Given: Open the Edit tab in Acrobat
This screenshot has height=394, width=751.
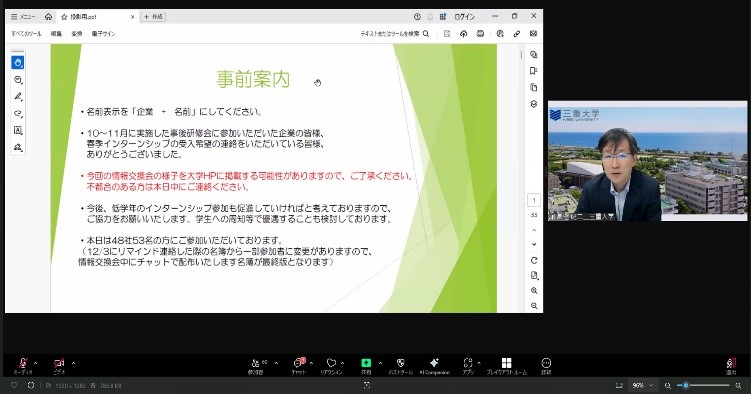Looking at the screenshot, I should pos(56,34).
